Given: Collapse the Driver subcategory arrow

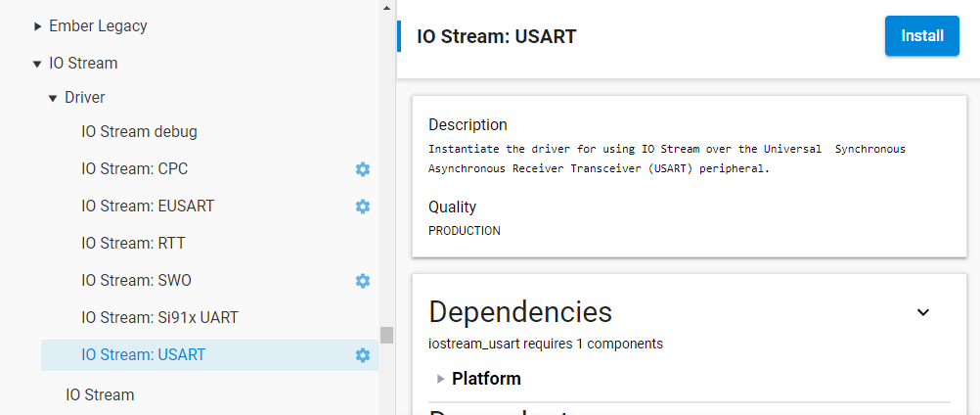Looking at the screenshot, I should tap(53, 98).
